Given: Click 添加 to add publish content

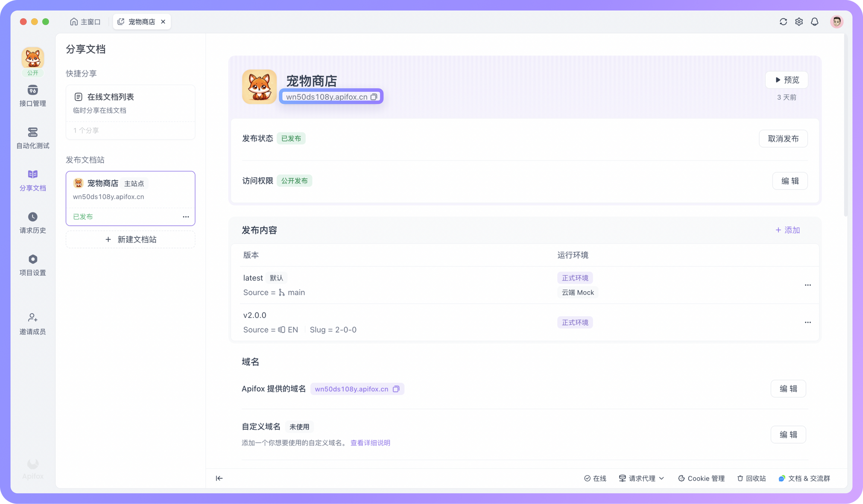Looking at the screenshot, I should 787,230.
